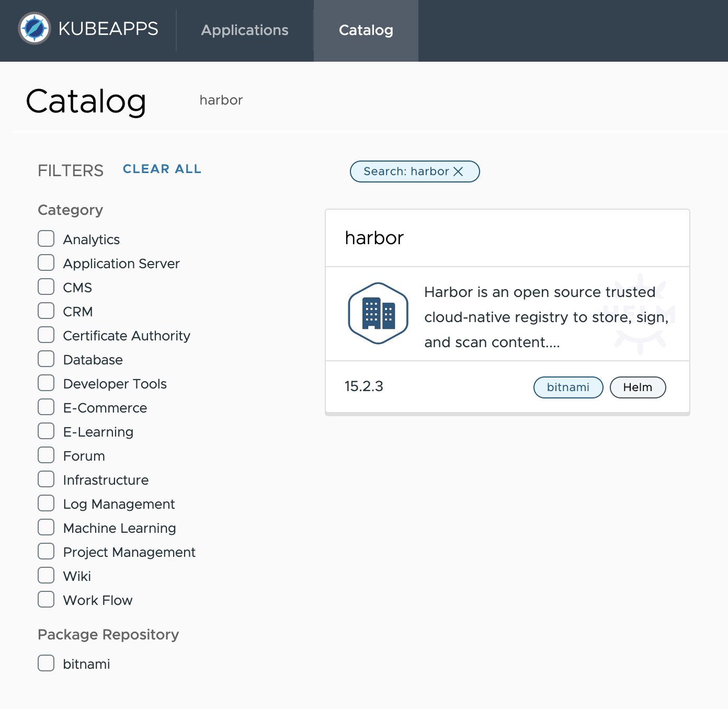
Task: Check the bitnami package repository checkbox
Action: [46, 664]
